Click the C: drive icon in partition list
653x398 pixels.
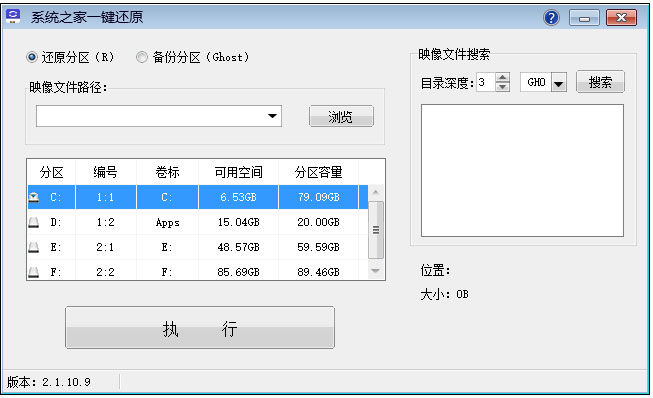34,197
